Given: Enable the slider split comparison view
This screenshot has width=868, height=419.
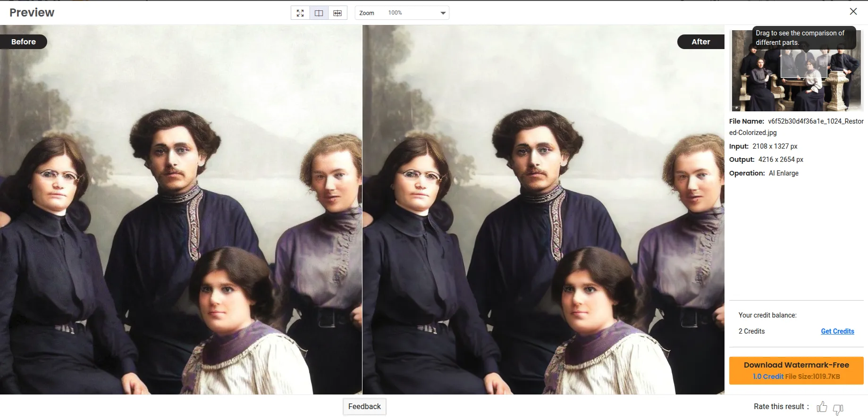Looking at the screenshot, I should (337, 13).
